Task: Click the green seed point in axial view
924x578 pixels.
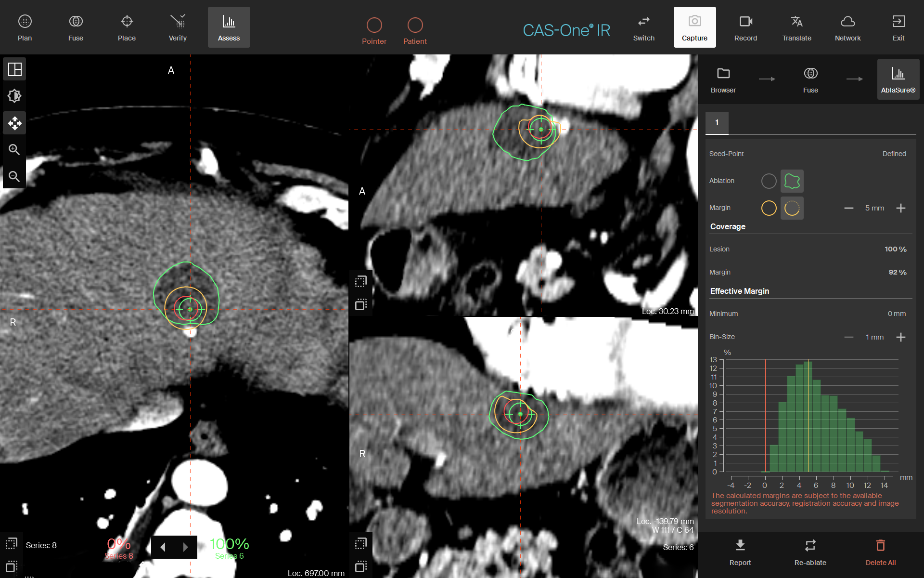Action: point(190,309)
